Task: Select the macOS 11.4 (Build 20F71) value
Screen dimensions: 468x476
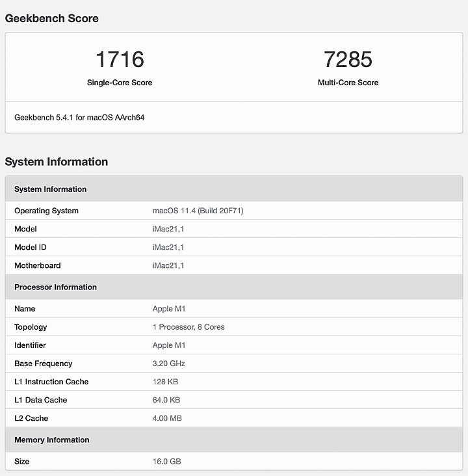Action: pos(198,211)
